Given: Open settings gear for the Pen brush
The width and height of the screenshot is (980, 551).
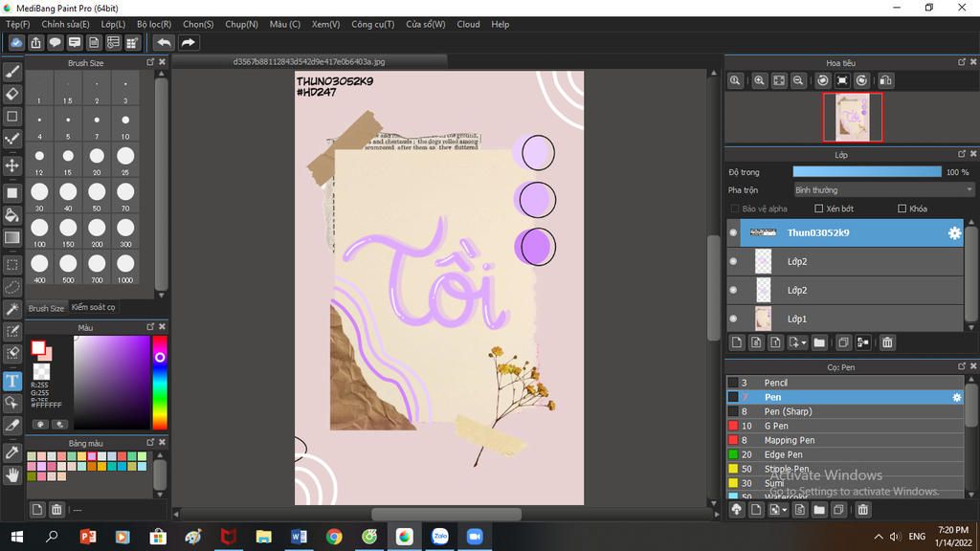Looking at the screenshot, I should [x=957, y=397].
